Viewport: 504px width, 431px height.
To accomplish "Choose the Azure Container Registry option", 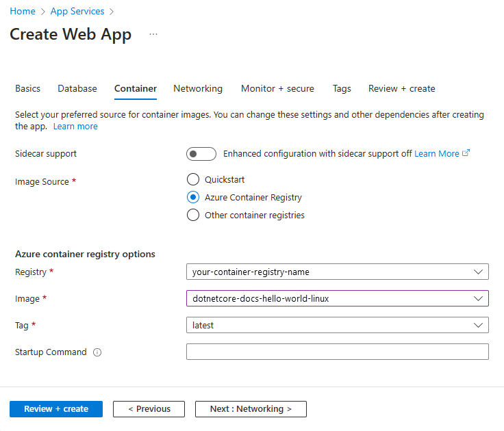I will [x=192, y=197].
